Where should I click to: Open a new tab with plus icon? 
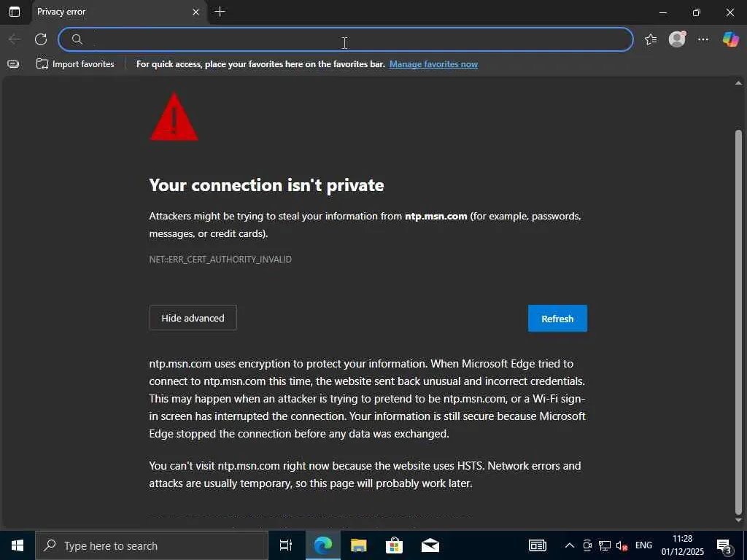click(220, 12)
